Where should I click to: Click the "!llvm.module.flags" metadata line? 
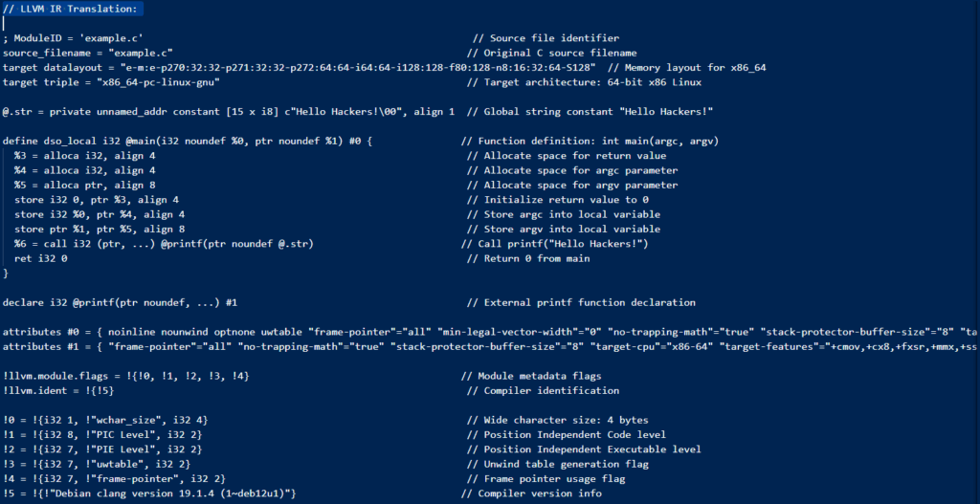(x=126, y=376)
